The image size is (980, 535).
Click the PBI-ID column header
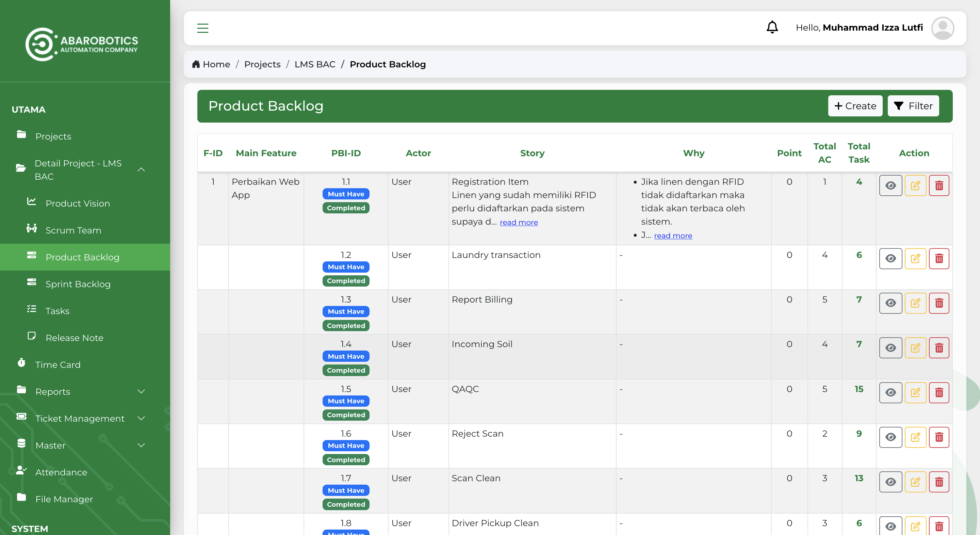pyautogui.click(x=346, y=153)
